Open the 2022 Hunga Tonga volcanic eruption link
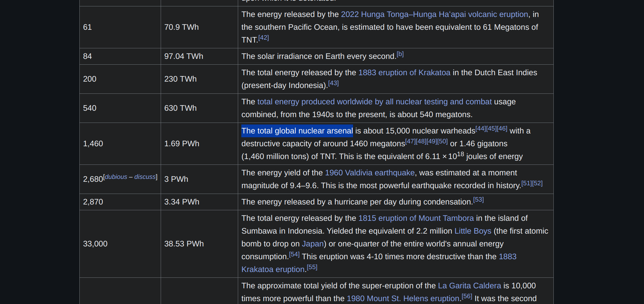The width and height of the screenshot is (644, 304). click(x=434, y=14)
